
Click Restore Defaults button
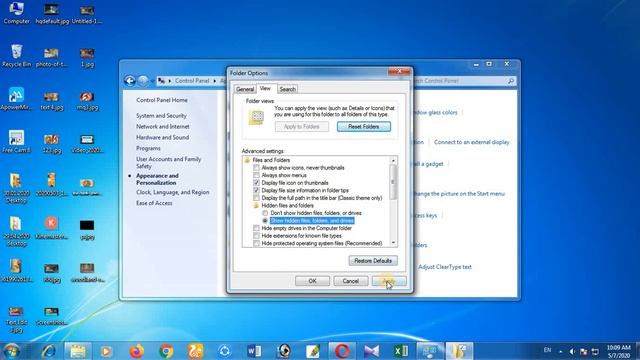373,260
